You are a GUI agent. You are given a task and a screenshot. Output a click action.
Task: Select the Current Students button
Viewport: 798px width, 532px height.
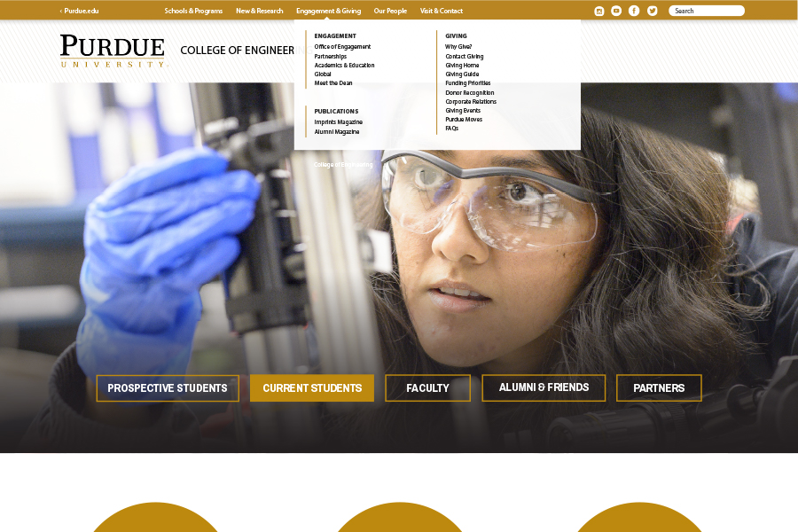click(x=312, y=388)
